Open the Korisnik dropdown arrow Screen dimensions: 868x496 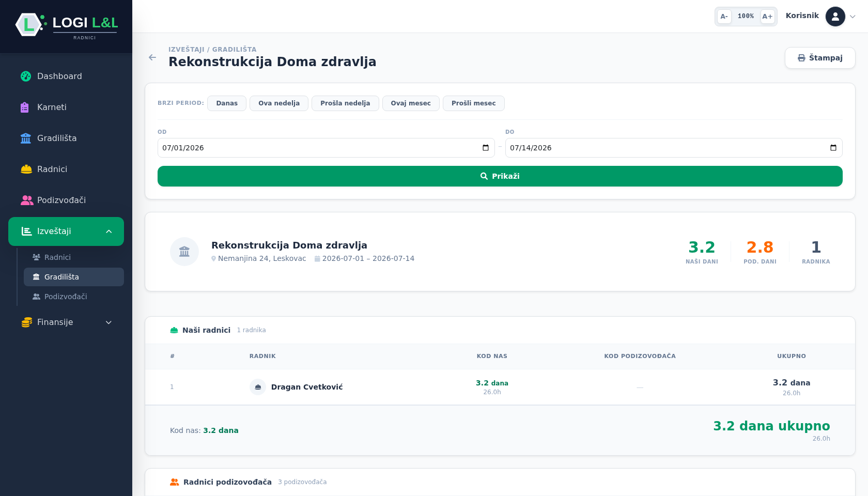click(853, 17)
